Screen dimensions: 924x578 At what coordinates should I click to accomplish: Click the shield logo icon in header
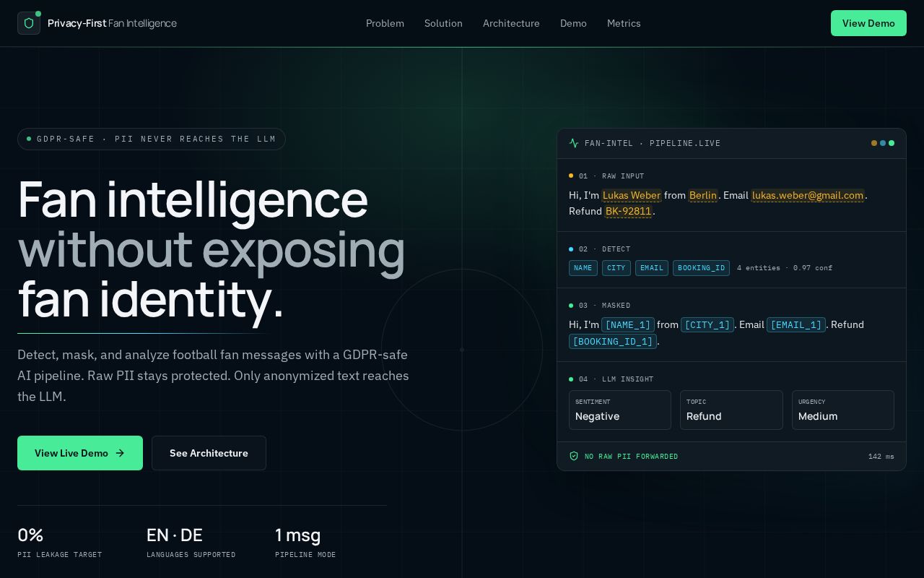point(29,23)
